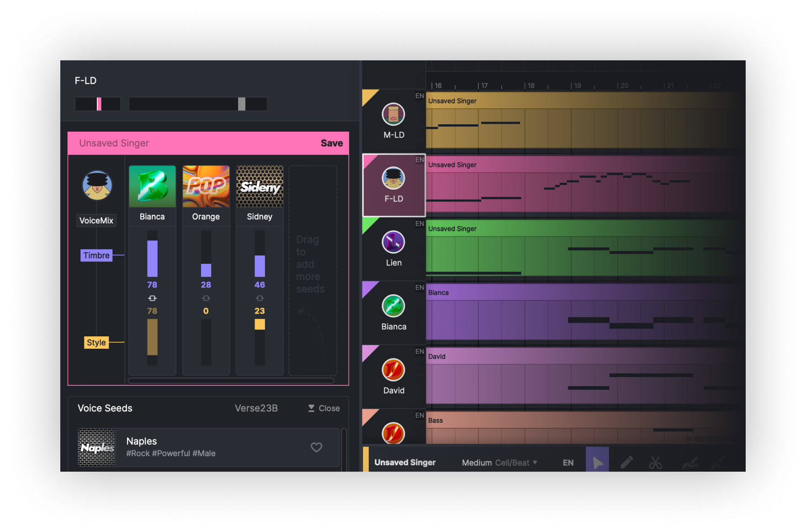Select the David track avatar
806x532 pixels.
click(x=393, y=370)
